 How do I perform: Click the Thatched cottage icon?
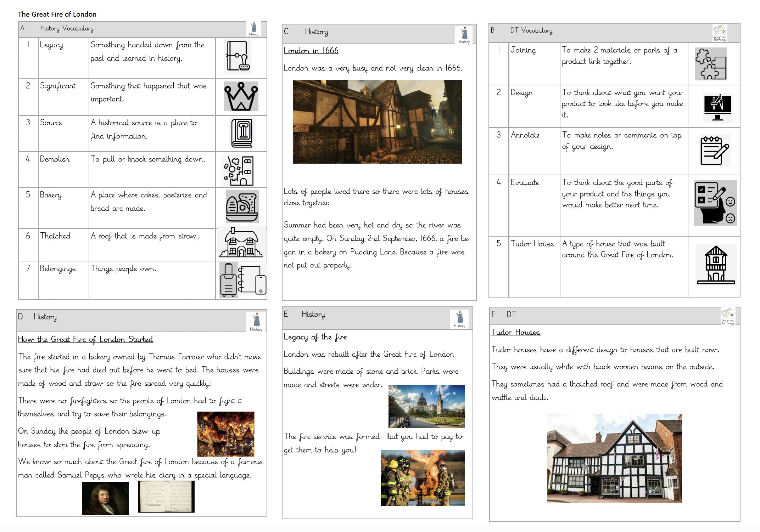[x=241, y=243]
